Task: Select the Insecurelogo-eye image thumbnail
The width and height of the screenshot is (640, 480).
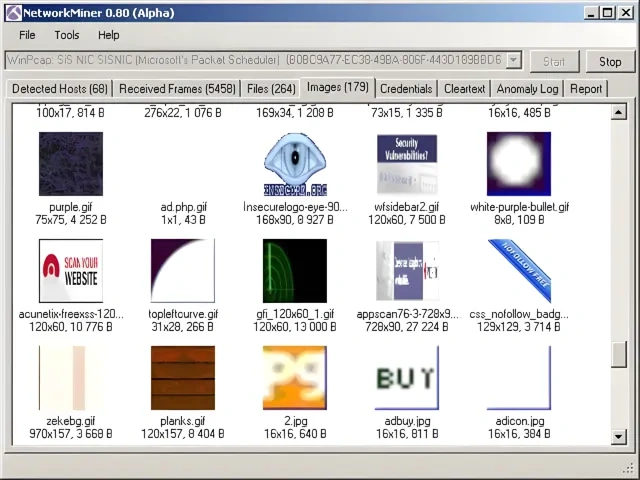Action: tap(295, 164)
